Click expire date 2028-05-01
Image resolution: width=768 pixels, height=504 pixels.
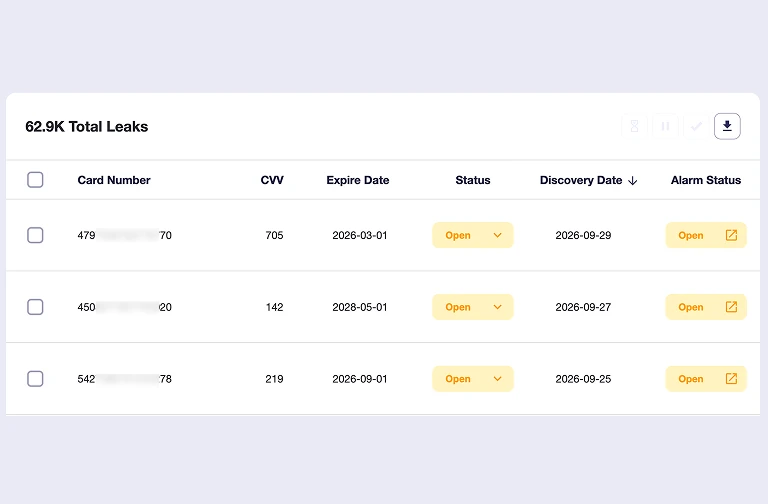pos(360,307)
